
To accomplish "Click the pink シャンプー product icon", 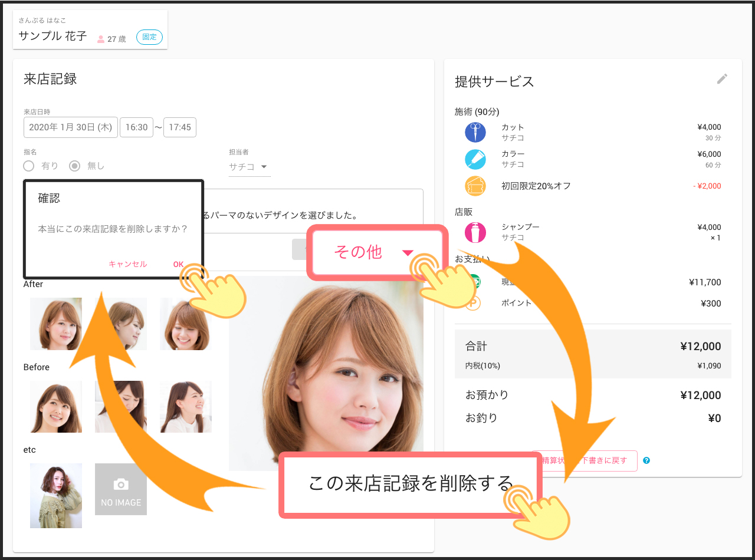I will tap(475, 232).
